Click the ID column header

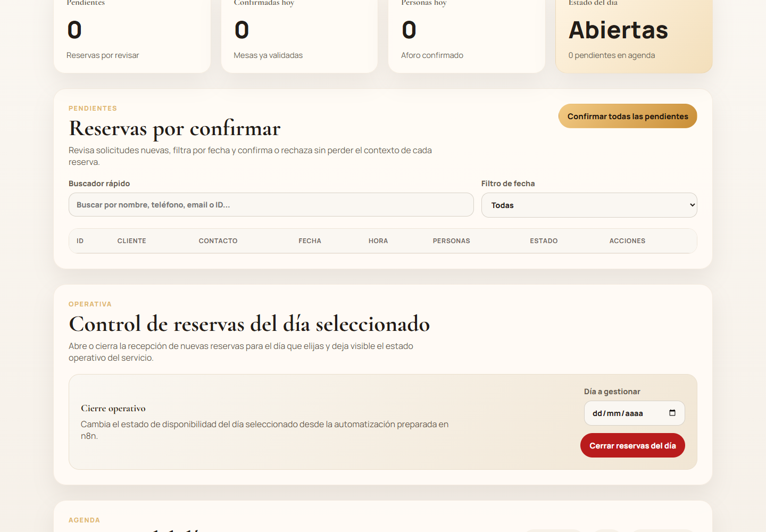pyautogui.click(x=80, y=241)
